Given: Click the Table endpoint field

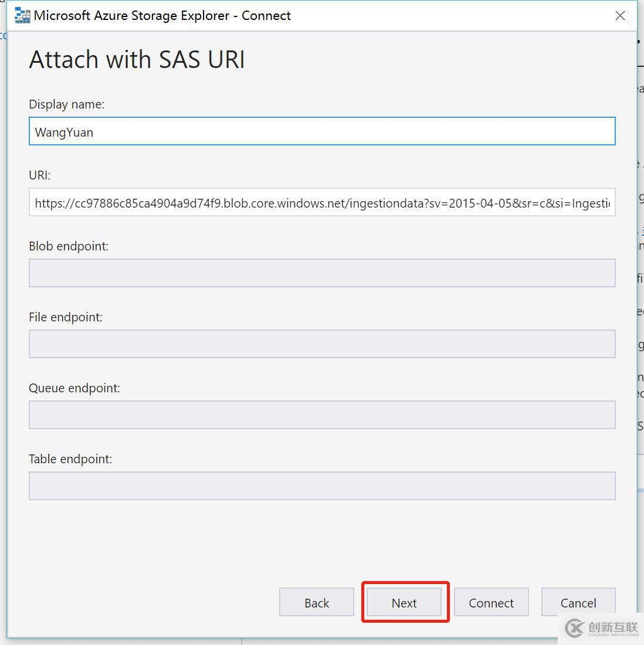Looking at the screenshot, I should 322,486.
